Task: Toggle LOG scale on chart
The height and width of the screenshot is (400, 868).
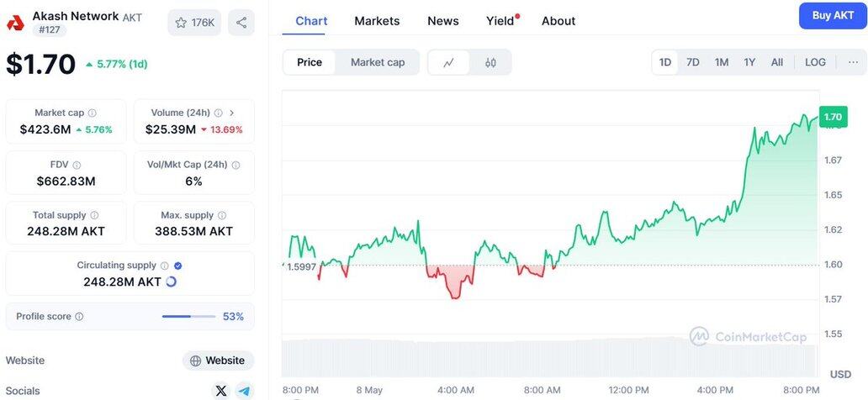Action: click(815, 62)
